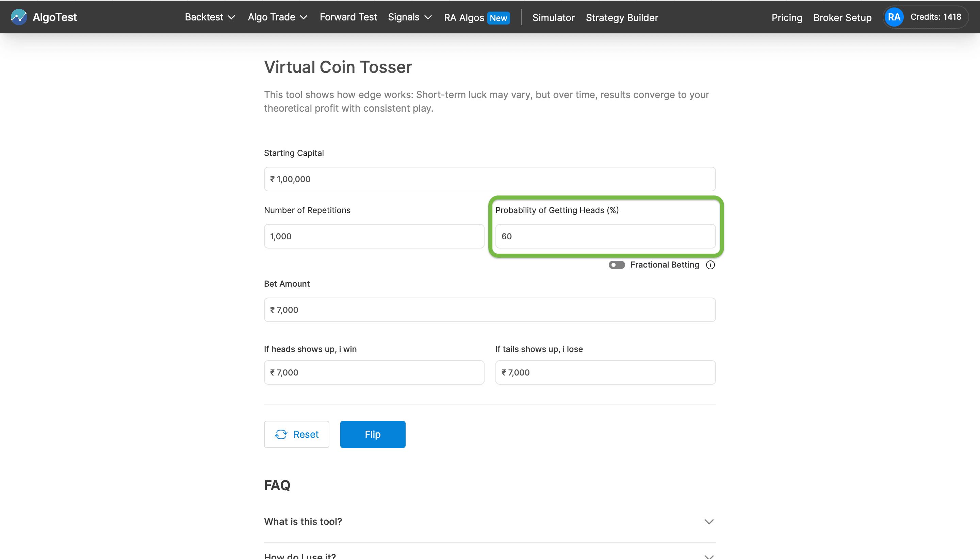Expand the Backtest dropdown menu
Image resolution: width=980 pixels, height=559 pixels.
click(209, 17)
